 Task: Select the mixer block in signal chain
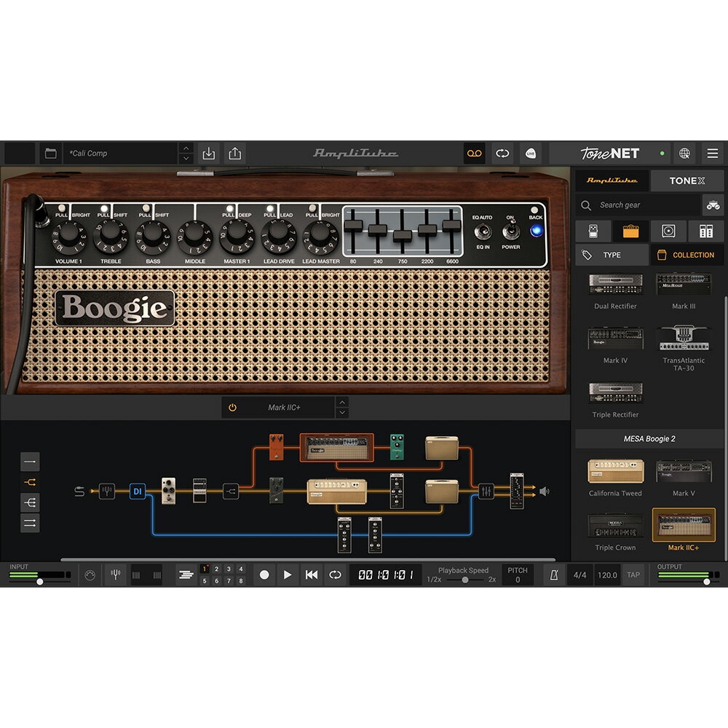[x=486, y=491]
